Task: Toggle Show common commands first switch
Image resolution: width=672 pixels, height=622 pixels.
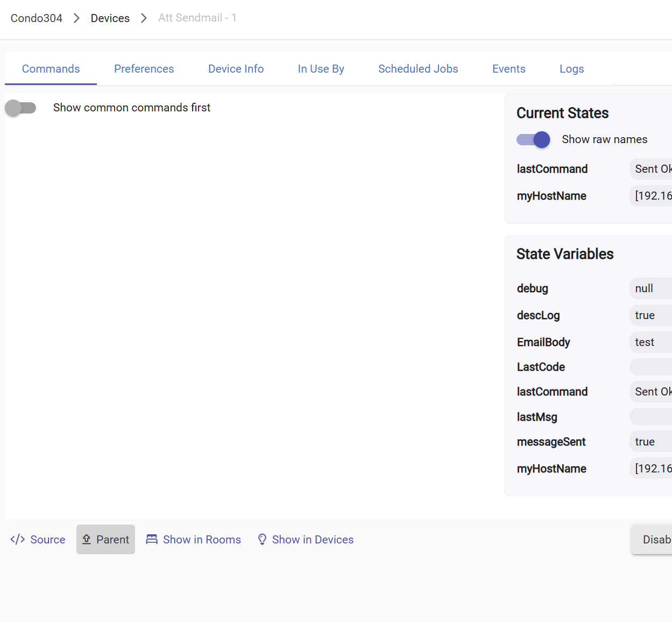Action: (20, 108)
